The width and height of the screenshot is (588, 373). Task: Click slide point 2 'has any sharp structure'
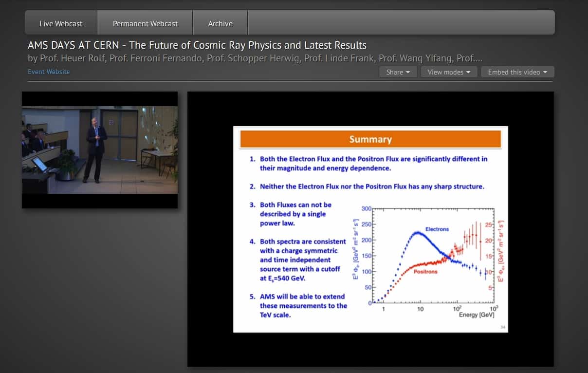[367, 186]
